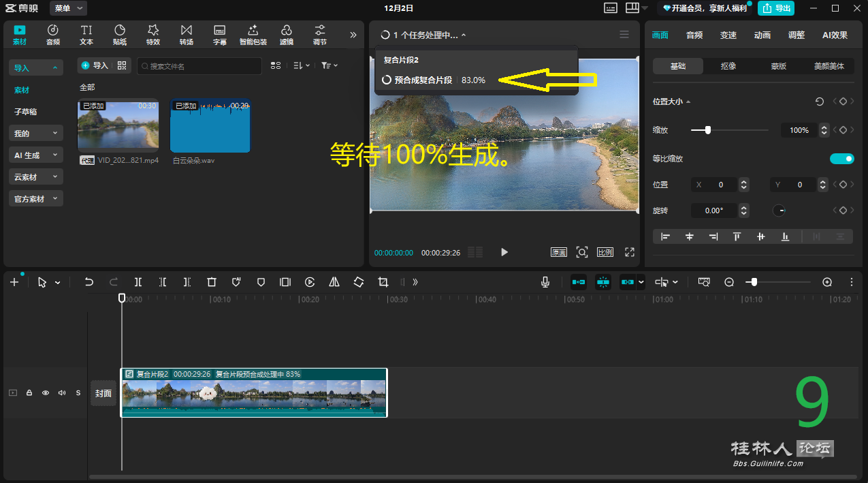Select the crop tool in timeline toolbar
The height and width of the screenshot is (483, 868).
(x=383, y=282)
